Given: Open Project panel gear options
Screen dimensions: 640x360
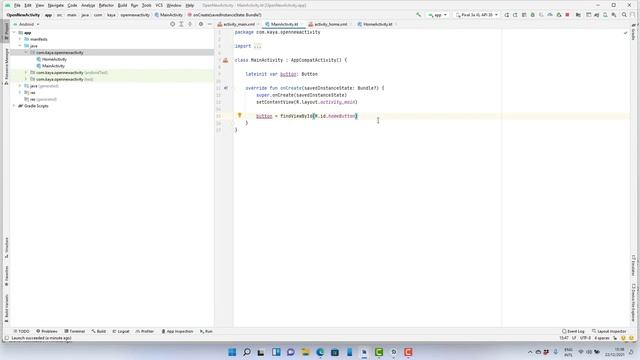Looking at the screenshot, I should [201, 24].
